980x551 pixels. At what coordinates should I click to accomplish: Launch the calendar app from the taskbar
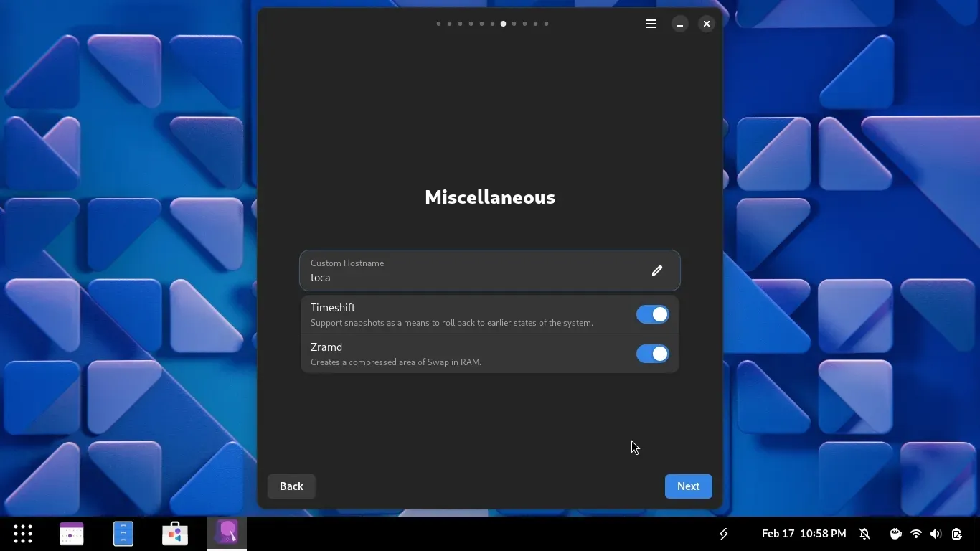tap(72, 534)
